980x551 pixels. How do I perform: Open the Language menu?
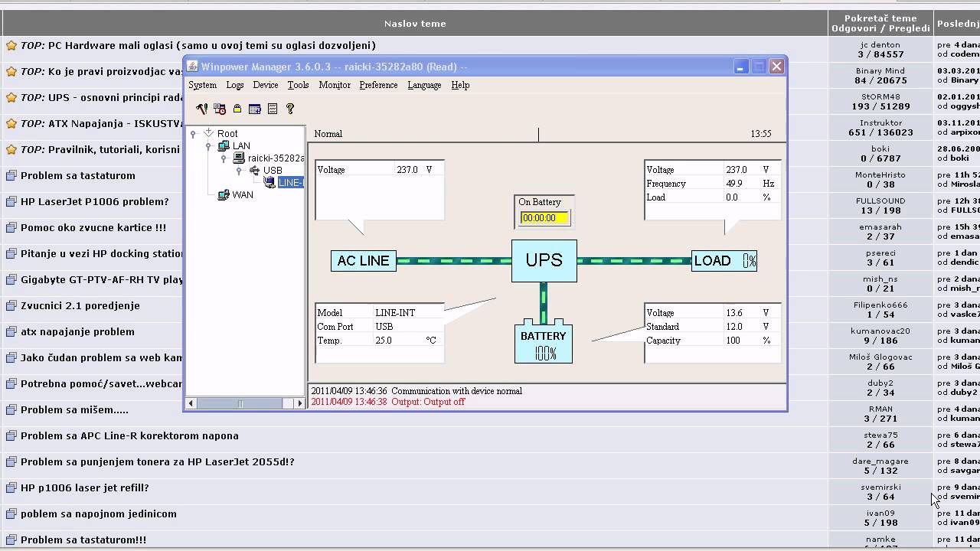point(424,85)
